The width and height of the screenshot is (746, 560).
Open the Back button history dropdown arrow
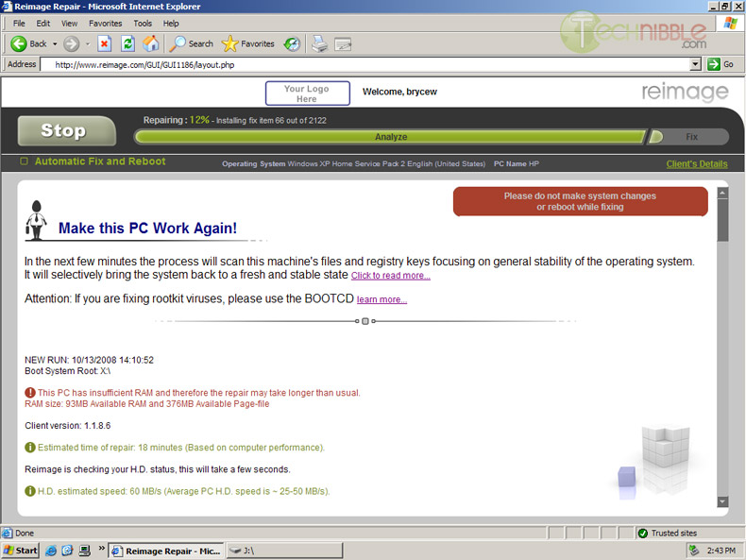(x=55, y=43)
